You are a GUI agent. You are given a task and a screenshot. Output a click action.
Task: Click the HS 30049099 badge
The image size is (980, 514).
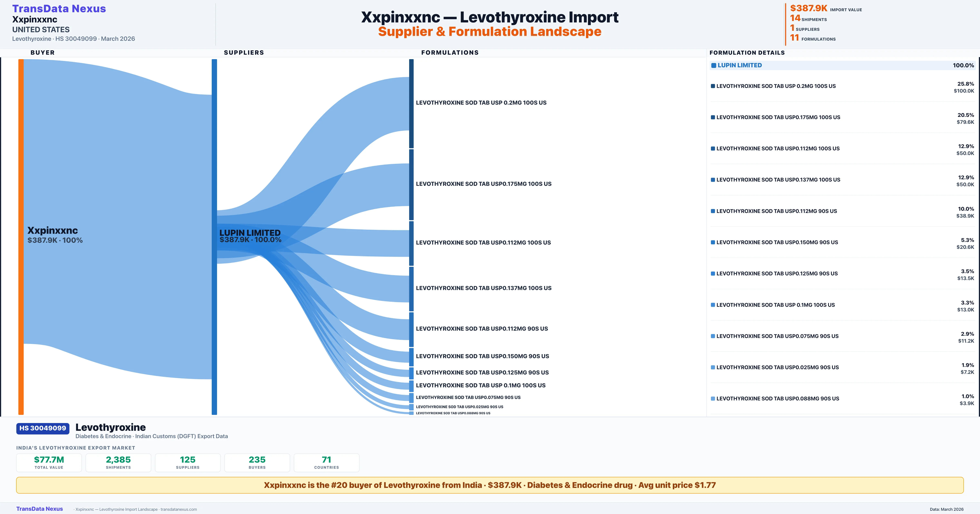pyautogui.click(x=42, y=428)
